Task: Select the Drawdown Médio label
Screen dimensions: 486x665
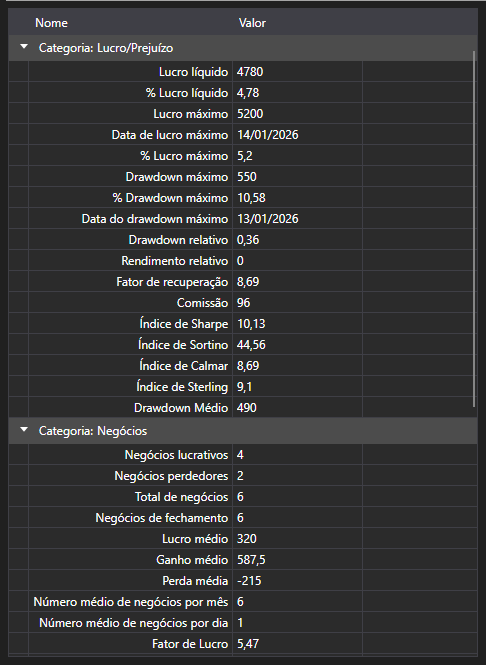Action: [x=181, y=408]
